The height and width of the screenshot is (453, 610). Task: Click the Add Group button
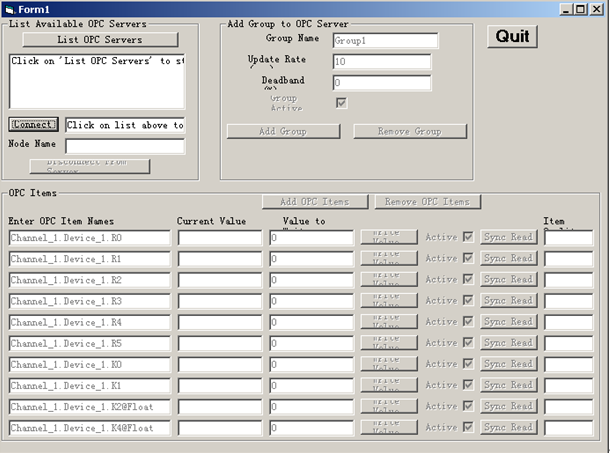tap(282, 131)
